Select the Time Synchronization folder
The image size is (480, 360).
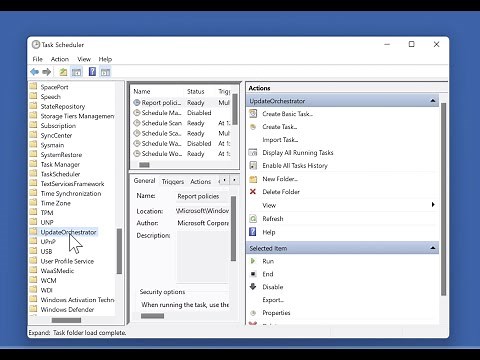click(71, 193)
